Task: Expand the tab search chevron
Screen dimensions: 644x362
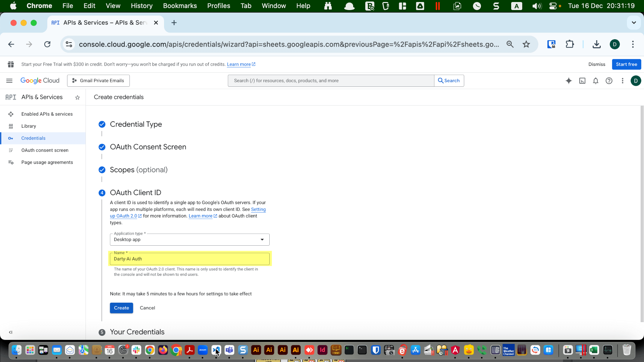Action: pyautogui.click(x=634, y=22)
